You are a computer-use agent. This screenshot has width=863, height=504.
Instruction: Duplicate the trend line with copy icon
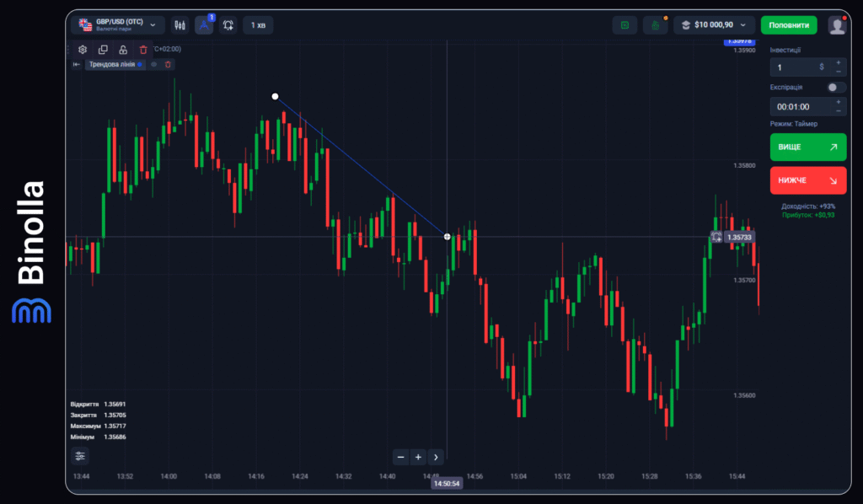click(103, 50)
